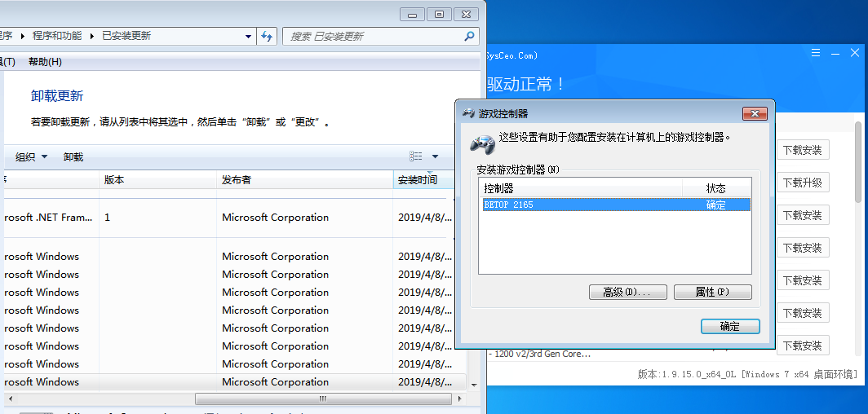The image size is (868, 414).
Task: Click the 高级(D)... button
Action: 628,293
